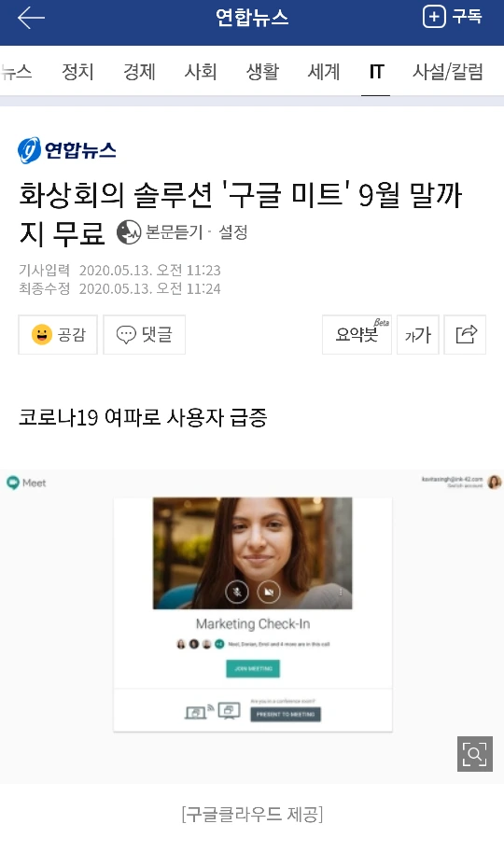Open the 댓글 comments bubble
The image size is (504, 852).
tap(144, 335)
